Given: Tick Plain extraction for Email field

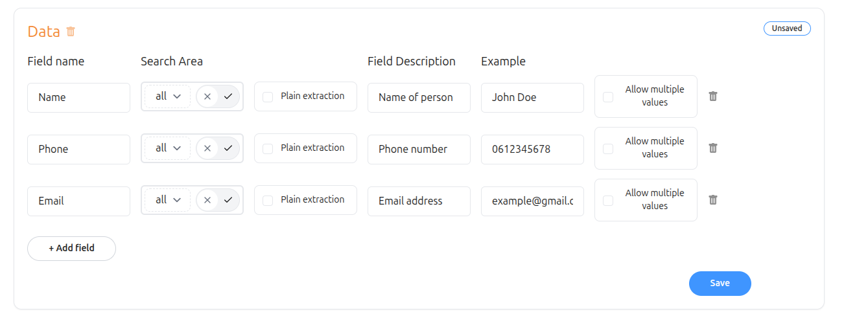Looking at the screenshot, I should [268, 201].
